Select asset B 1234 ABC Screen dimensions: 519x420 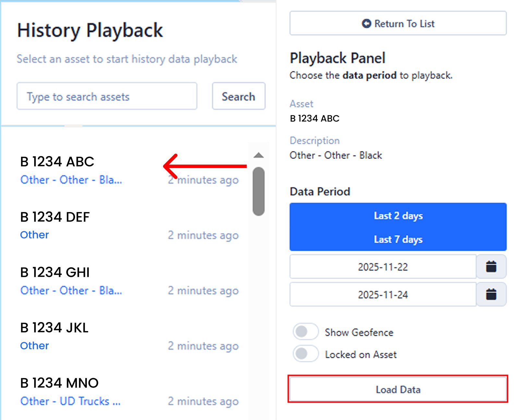(57, 161)
